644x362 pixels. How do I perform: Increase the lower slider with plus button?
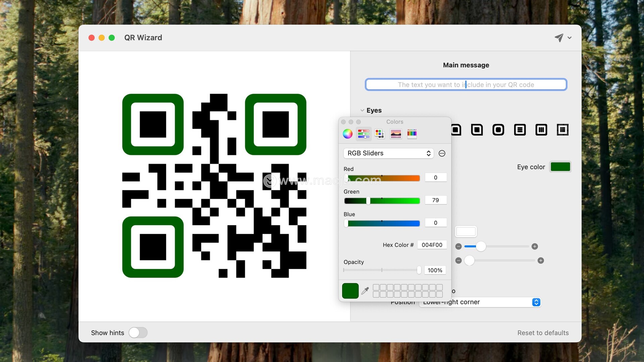tap(541, 260)
